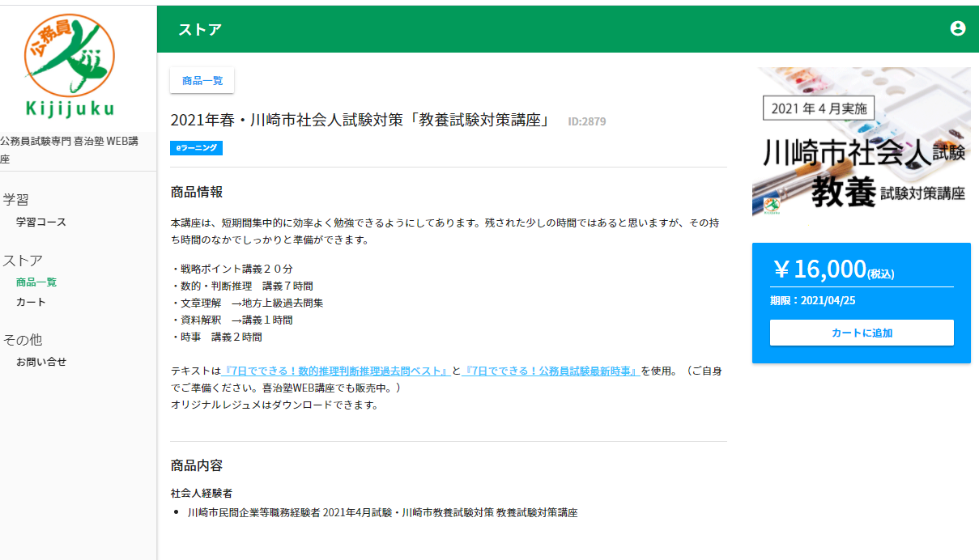The height and width of the screenshot is (560, 979).
Task: Go back to 商品一覧 button
Action: click(202, 81)
